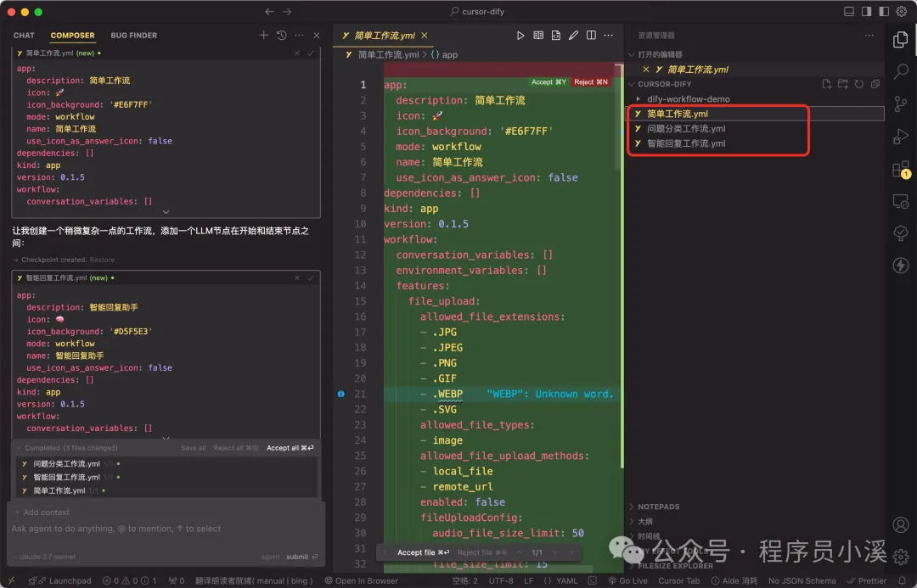Open the Source Control icon

point(899,104)
